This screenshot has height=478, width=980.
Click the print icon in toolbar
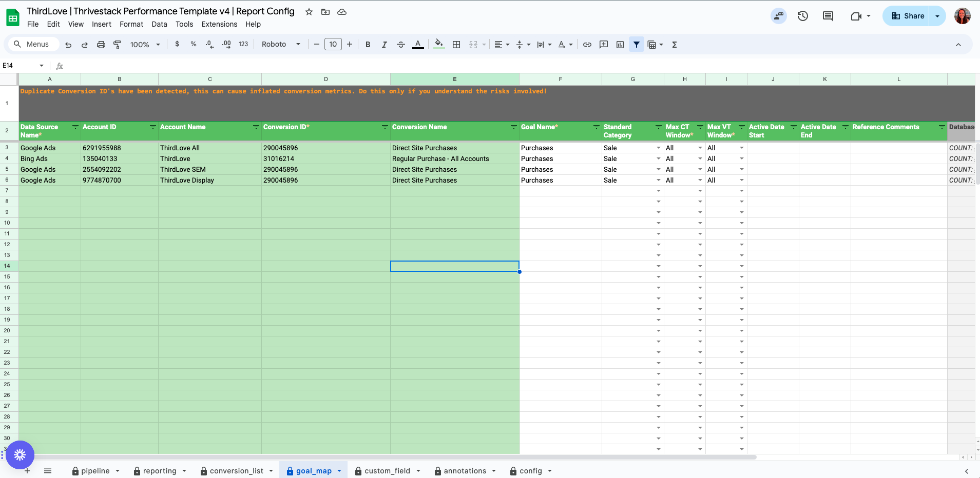tap(101, 45)
